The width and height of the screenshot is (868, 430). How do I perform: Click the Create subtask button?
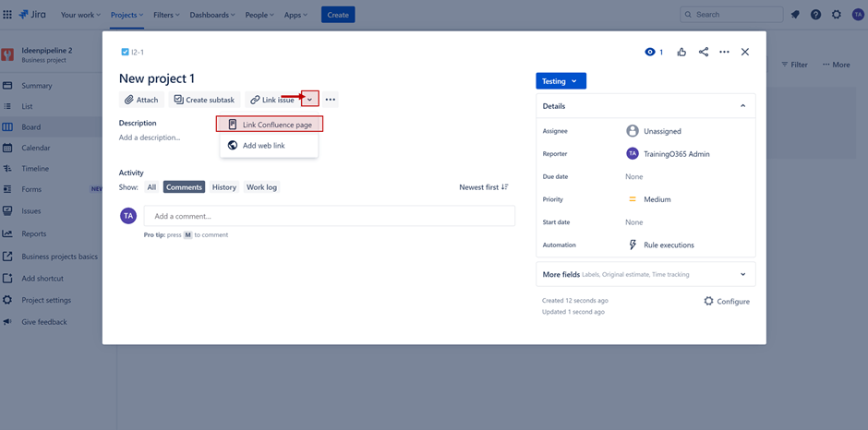(x=204, y=100)
